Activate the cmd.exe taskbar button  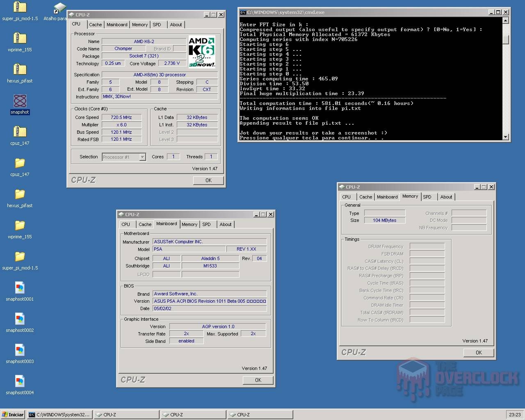tap(59, 415)
